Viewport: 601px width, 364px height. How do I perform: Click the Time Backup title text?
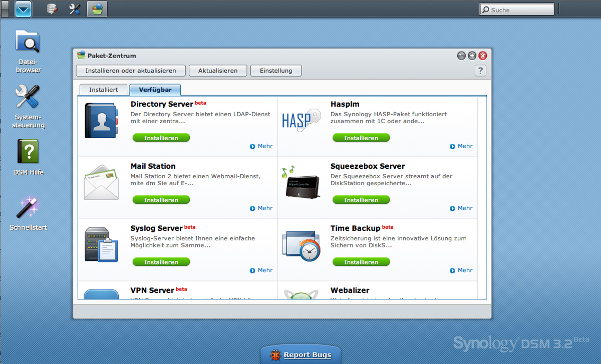click(356, 228)
